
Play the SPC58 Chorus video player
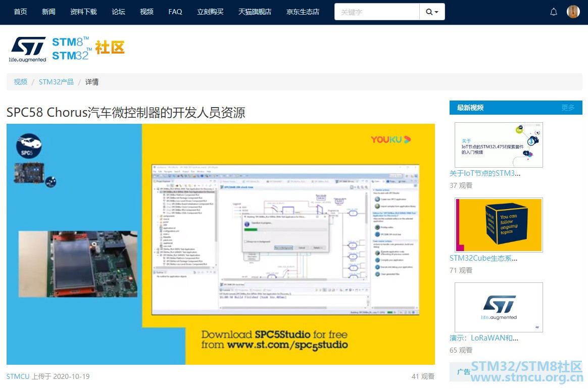[x=220, y=244]
